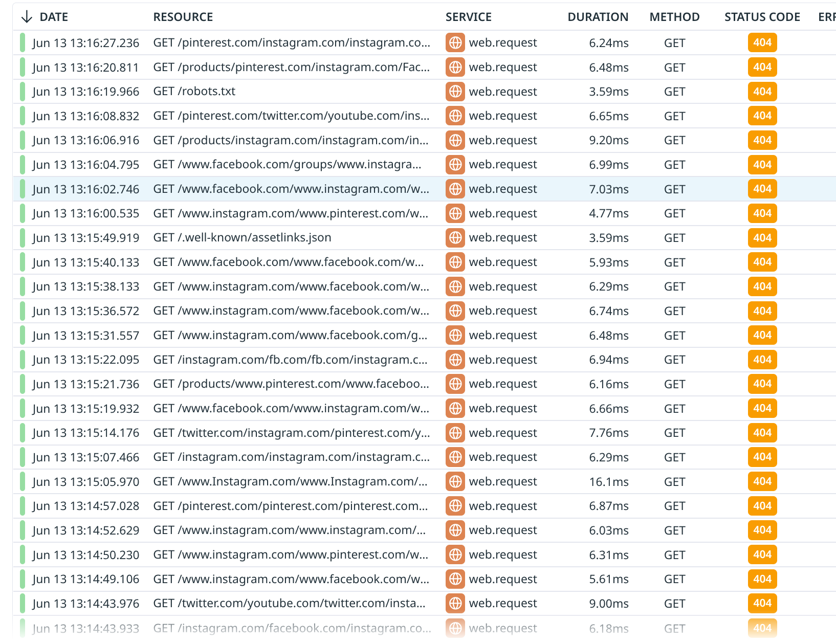Click duration value 6.74ms
The width and height of the screenshot is (836, 644).
(609, 310)
